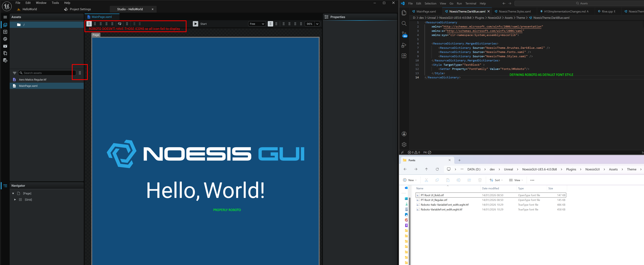Go back using VS Code navigation arrow
Viewport: 644px width, 265px height.
pos(504,4)
